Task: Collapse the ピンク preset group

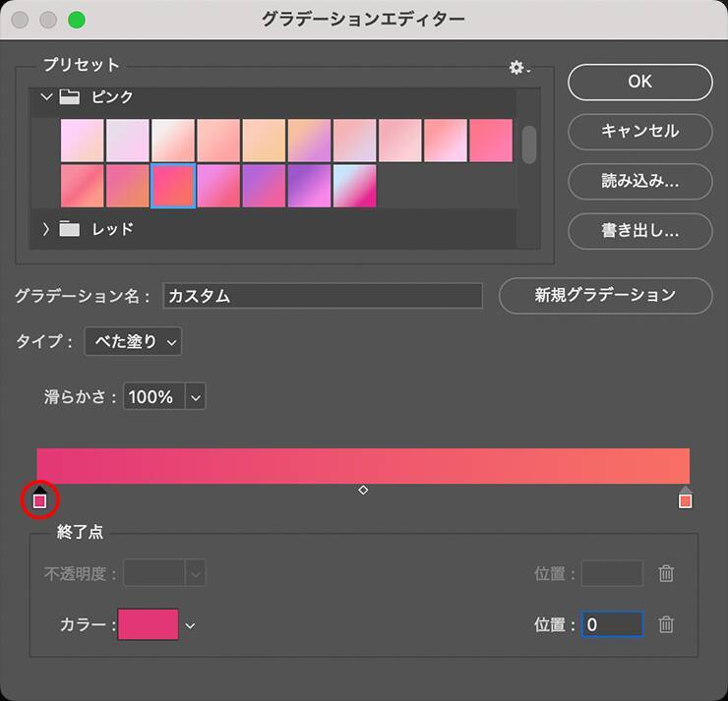Action: tap(46, 97)
